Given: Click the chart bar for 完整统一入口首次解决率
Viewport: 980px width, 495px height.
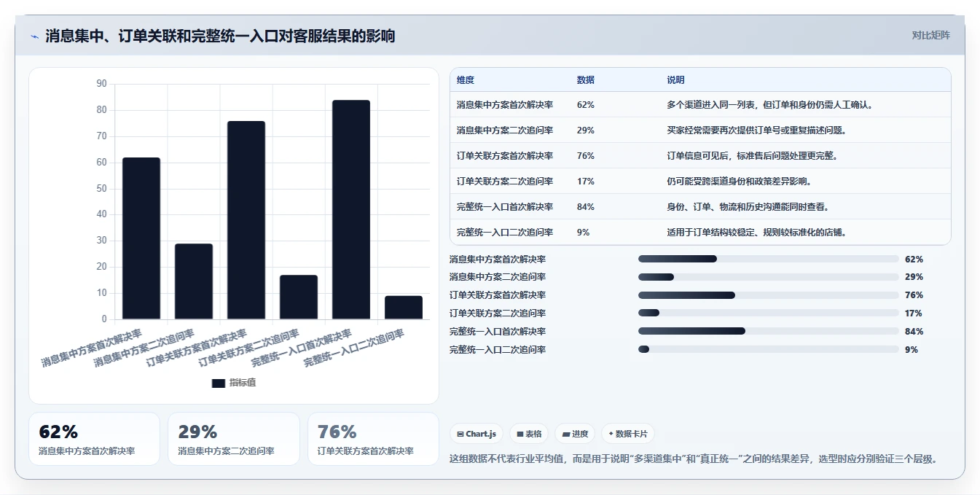Looking at the screenshot, I should (351, 209).
